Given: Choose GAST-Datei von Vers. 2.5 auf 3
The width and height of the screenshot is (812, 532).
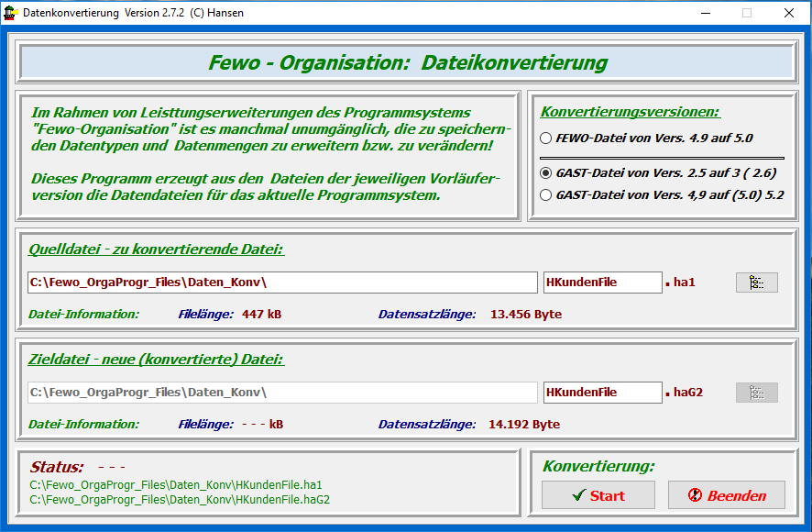Looking at the screenshot, I should pyautogui.click(x=547, y=172).
